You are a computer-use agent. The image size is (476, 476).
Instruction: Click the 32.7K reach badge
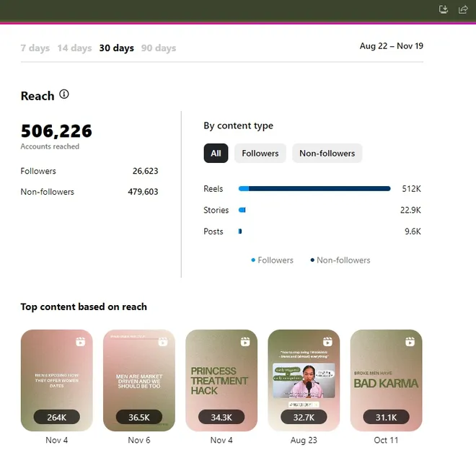304,417
